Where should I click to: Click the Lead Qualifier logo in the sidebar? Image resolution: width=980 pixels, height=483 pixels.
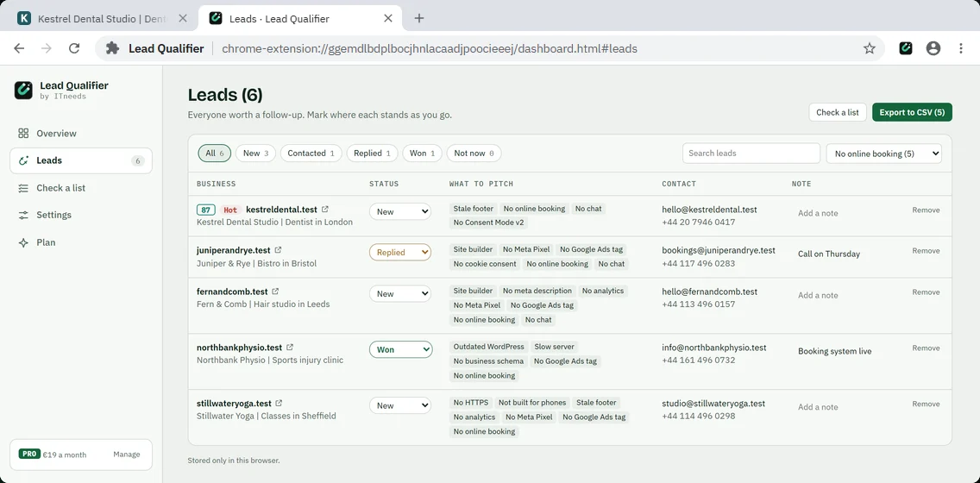pos(24,90)
